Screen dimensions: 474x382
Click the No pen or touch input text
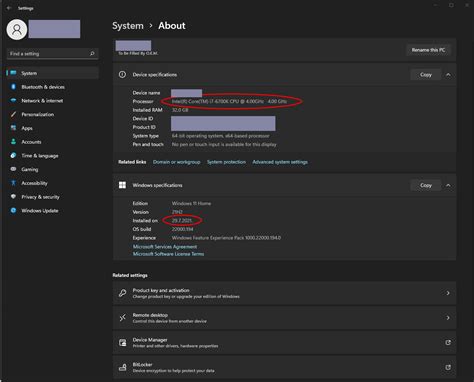tap(224, 145)
